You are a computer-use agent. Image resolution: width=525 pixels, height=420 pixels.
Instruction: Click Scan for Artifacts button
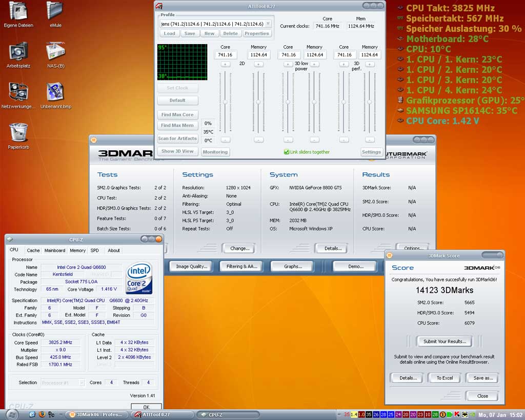[x=177, y=138]
